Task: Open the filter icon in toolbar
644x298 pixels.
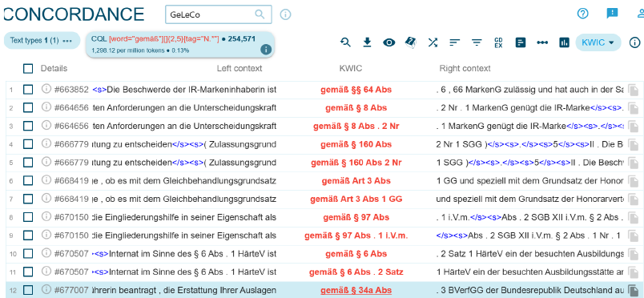Action: point(477,42)
